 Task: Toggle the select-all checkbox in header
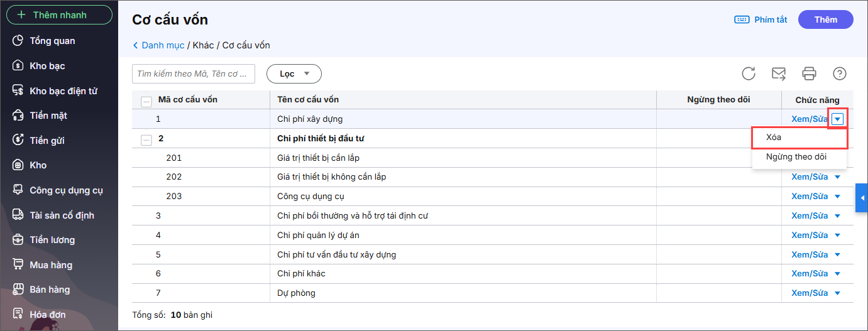(146, 100)
